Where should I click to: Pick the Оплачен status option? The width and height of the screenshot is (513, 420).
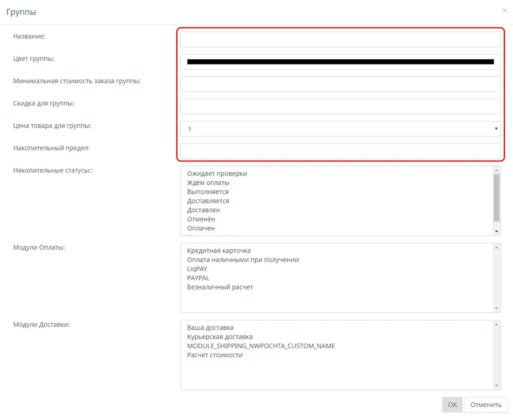[x=201, y=229]
